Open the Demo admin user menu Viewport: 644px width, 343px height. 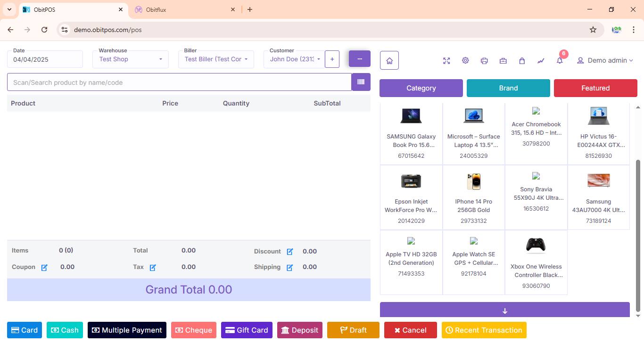coord(605,60)
